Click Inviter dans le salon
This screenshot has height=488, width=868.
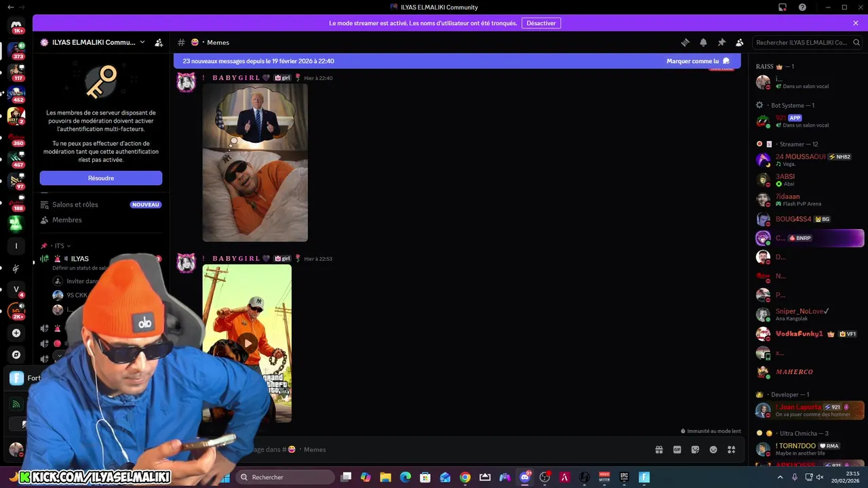[x=82, y=281]
